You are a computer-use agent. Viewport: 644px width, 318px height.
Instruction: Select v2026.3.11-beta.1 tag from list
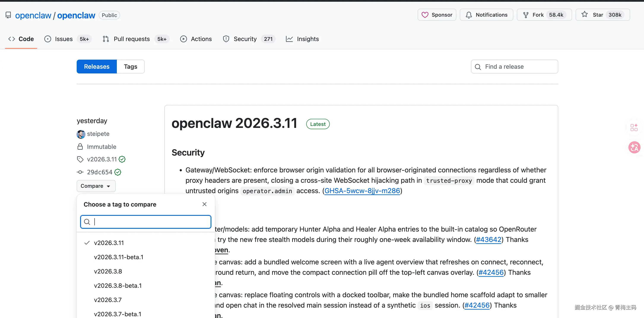pos(119,257)
